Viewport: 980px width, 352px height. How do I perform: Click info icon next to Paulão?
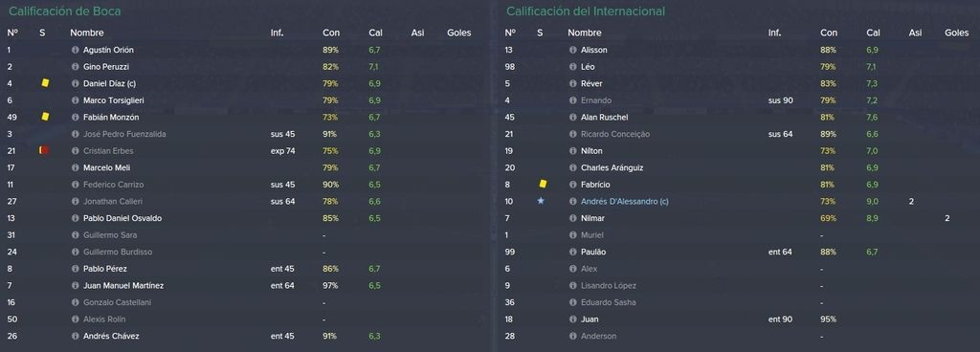click(x=572, y=253)
